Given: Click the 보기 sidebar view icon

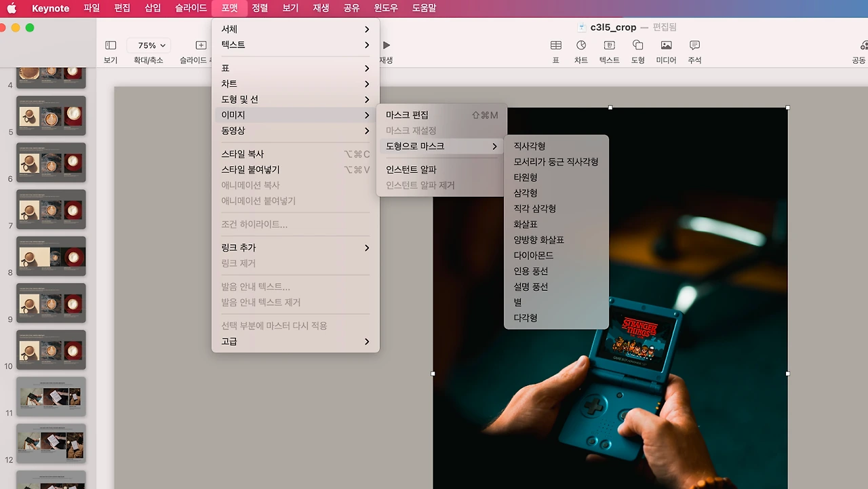Looking at the screenshot, I should tap(111, 45).
